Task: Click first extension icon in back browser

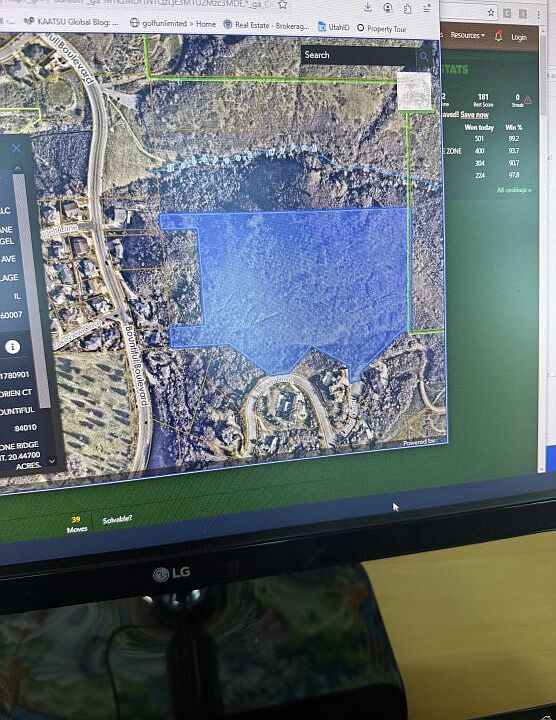Action: coord(507,13)
